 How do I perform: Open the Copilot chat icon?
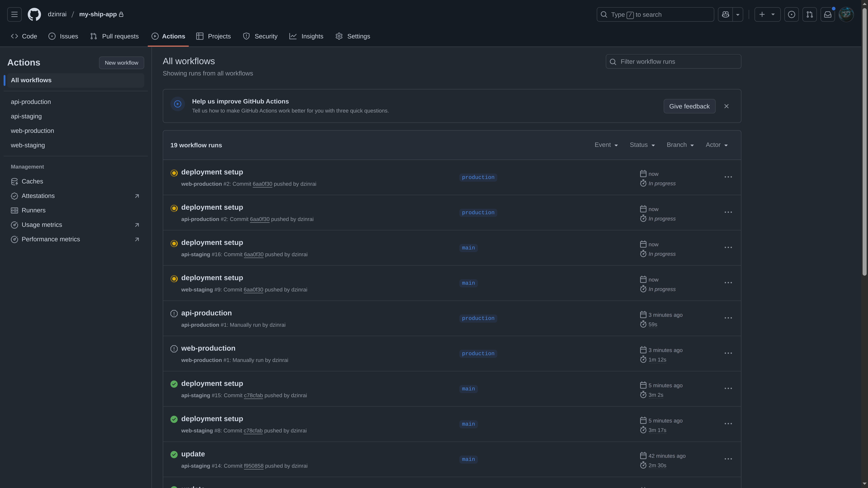click(725, 14)
